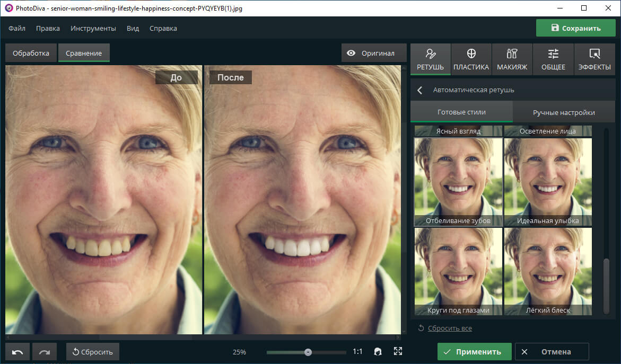Screen dimensions: 621x364
Task: Click the face zoom icon
Action: [x=378, y=351]
